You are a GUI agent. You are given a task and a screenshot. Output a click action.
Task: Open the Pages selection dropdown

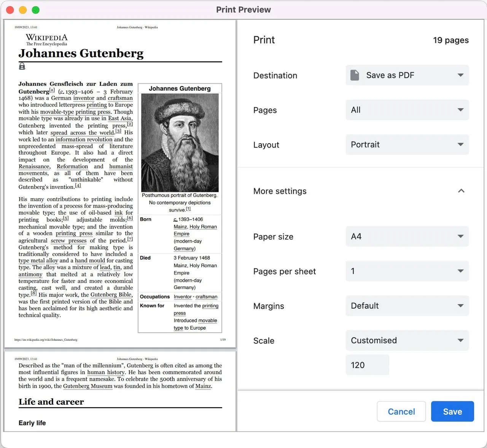coord(407,110)
